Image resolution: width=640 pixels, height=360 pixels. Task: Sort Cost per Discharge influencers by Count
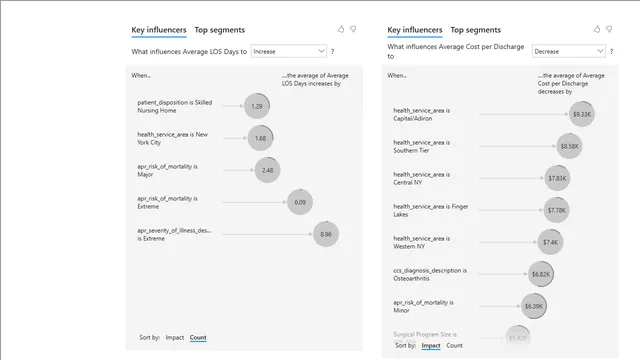click(454, 345)
